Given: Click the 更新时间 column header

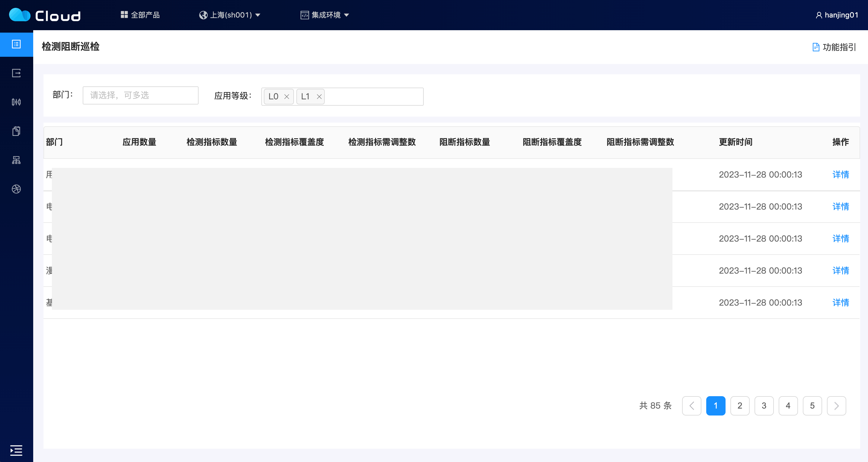Looking at the screenshot, I should (736, 142).
